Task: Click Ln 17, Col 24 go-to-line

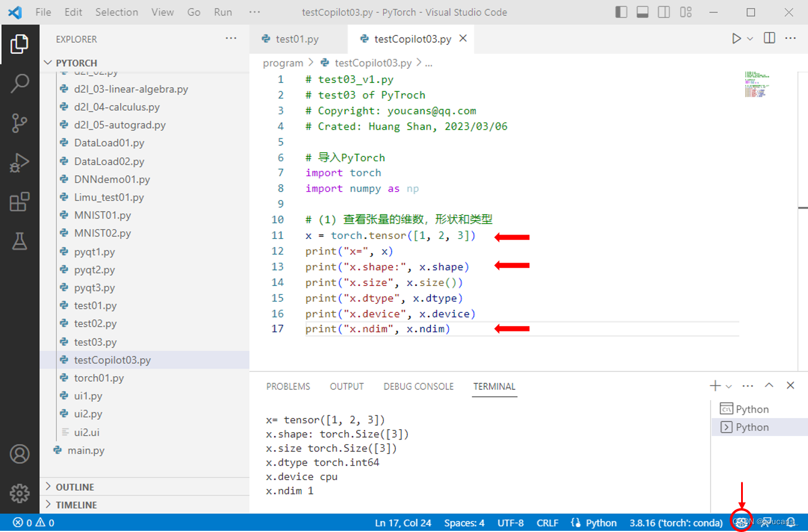Action: click(403, 523)
